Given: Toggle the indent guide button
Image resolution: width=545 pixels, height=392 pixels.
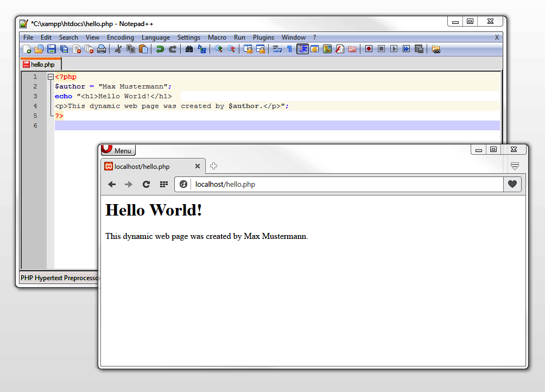Looking at the screenshot, I should pos(302,49).
